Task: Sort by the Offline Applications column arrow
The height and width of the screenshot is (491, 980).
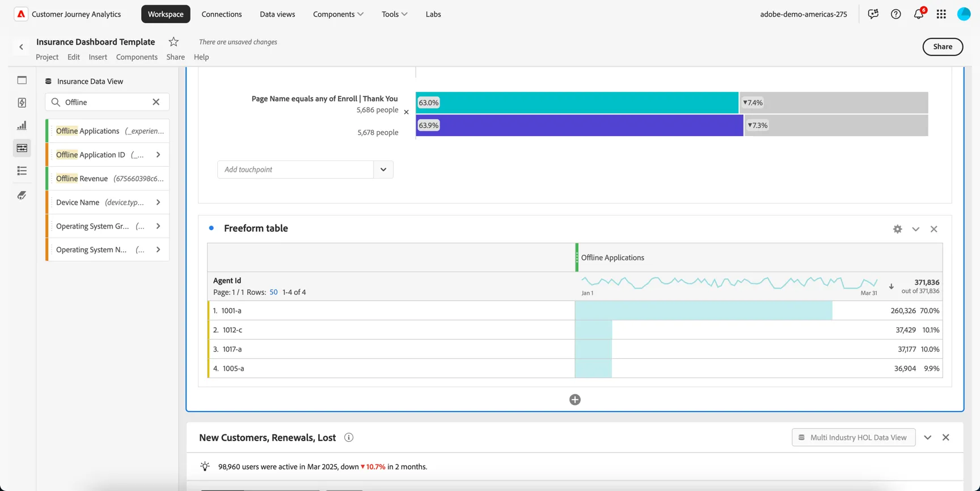Action: click(x=891, y=286)
